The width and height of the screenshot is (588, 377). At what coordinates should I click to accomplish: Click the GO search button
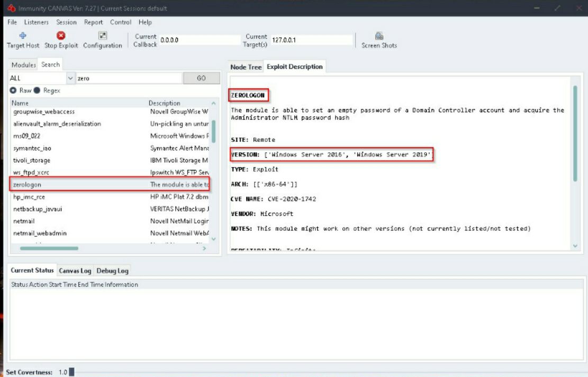coord(201,78)
